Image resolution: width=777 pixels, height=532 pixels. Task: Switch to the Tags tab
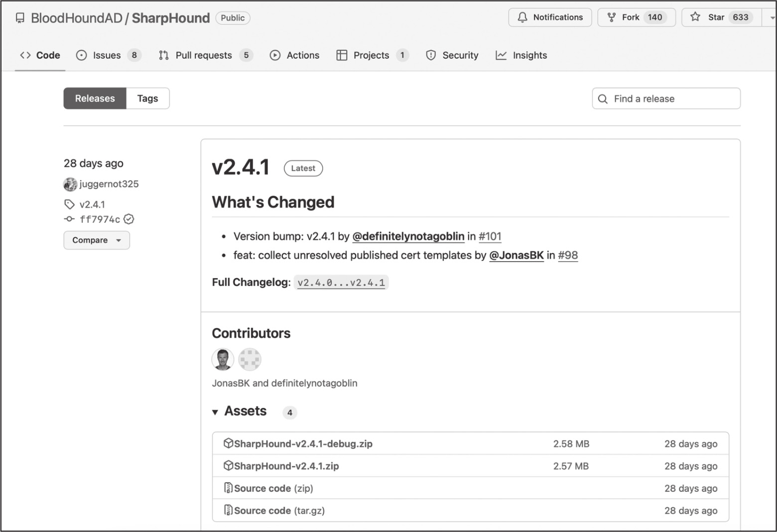(x=147, y=99)
